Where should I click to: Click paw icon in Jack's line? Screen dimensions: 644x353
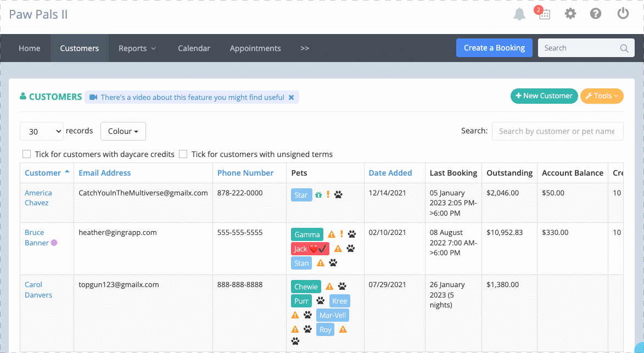point(350,248)
